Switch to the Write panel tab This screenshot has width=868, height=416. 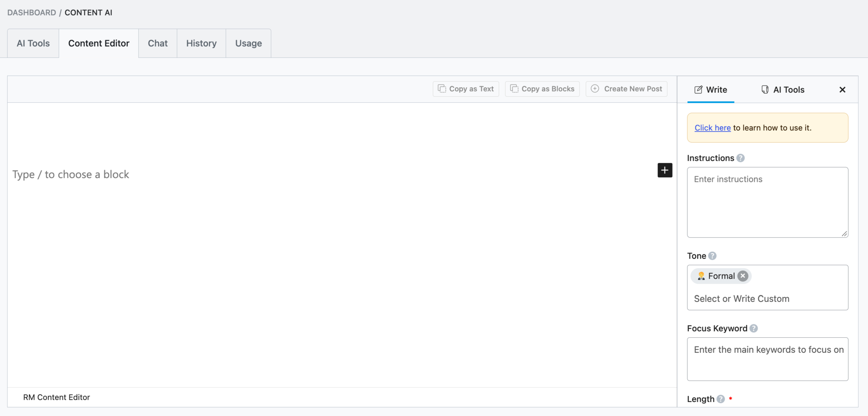point(711,90)
